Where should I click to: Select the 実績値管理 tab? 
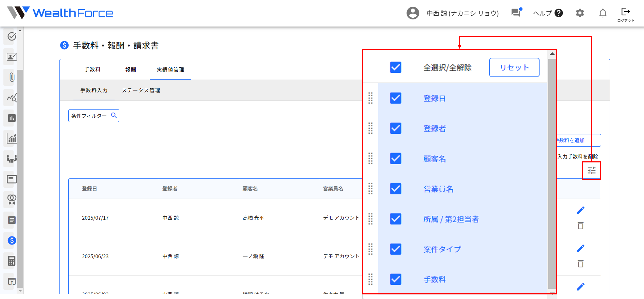[x=170, y=70]
